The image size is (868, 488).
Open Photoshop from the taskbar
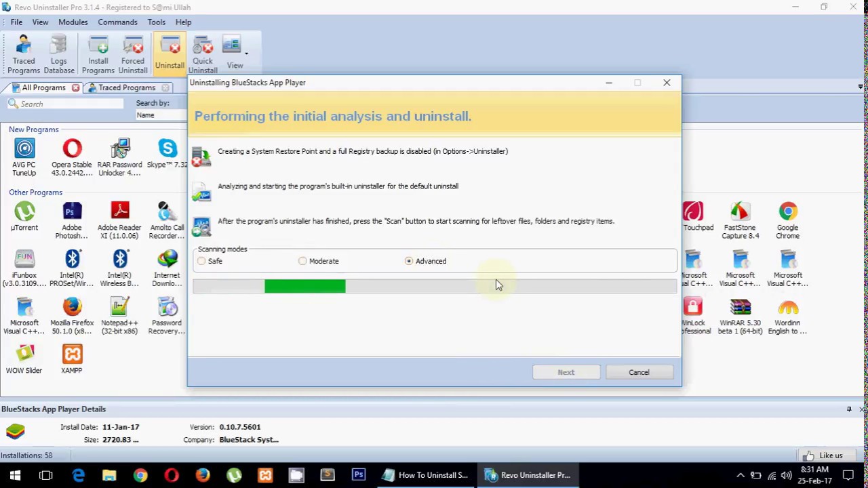359,475
